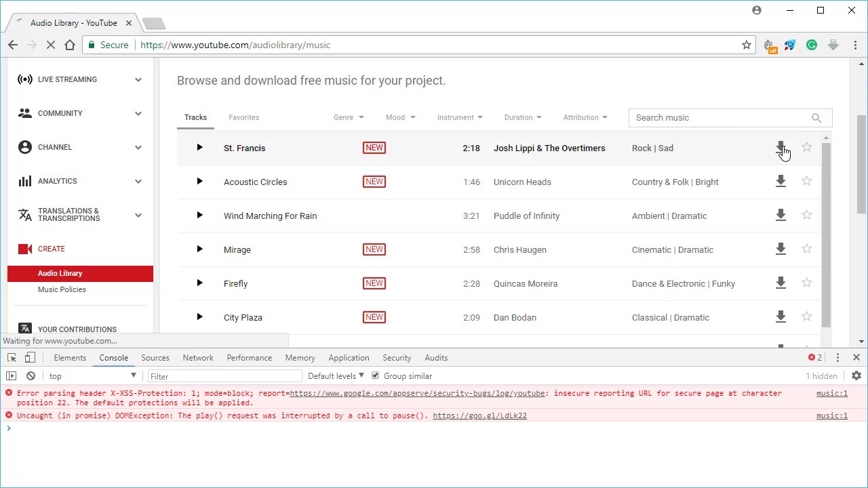Click the Search music input field
Screen dimensions: 868x488
719,118
